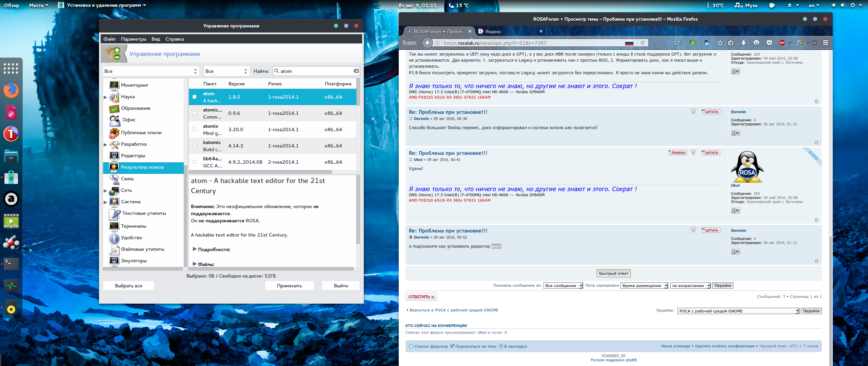This screenshot has height=366, width=868.
Task: Click the Firefox downloads arrow icon
Action: (x=743, y=43)
